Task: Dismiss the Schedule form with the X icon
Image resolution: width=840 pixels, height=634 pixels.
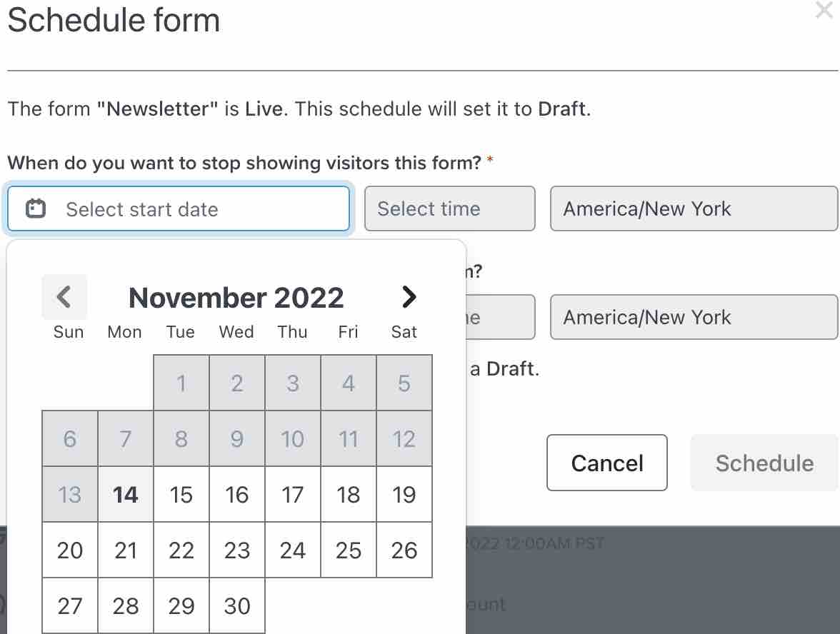Action: click(824, 11)
